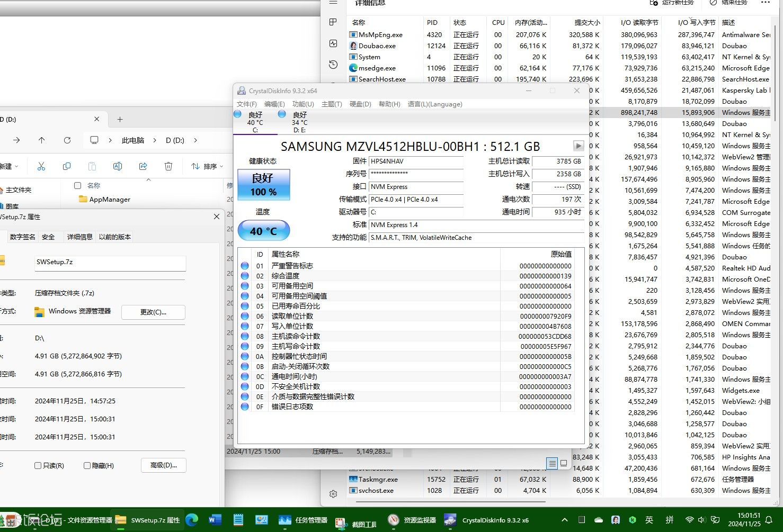
Task: Select the msedge.exe process row
Action: point(559,68)
